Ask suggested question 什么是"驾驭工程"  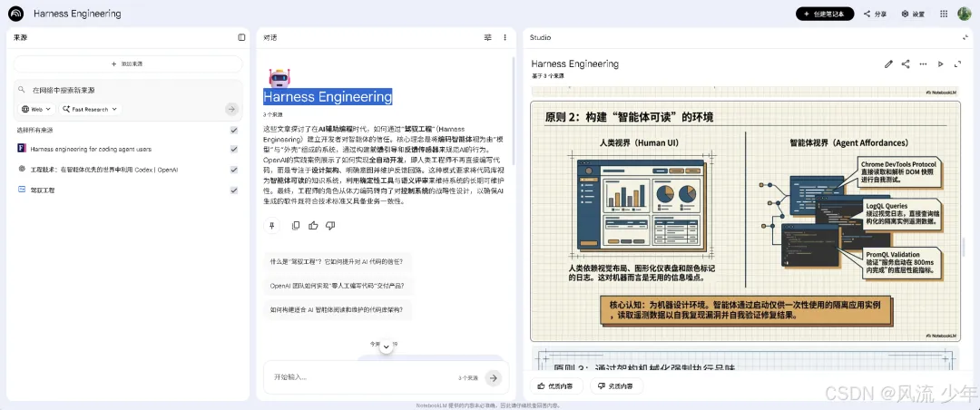[337, 262]
